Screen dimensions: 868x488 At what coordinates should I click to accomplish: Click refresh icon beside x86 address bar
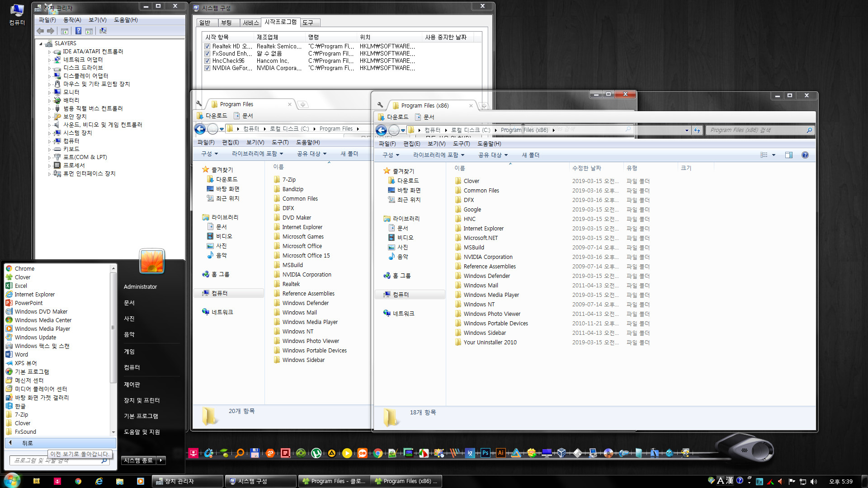pos(697,130)
